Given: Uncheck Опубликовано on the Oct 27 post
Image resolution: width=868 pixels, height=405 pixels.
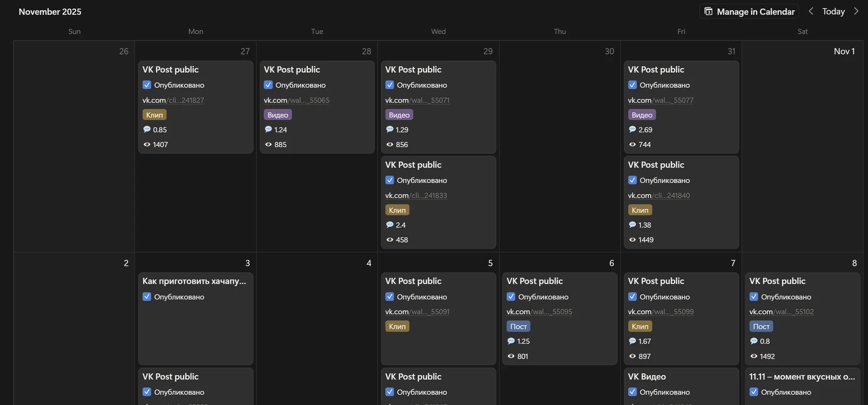Looking at the screenshot, I should pyautogui.click(x=147, y=85).
